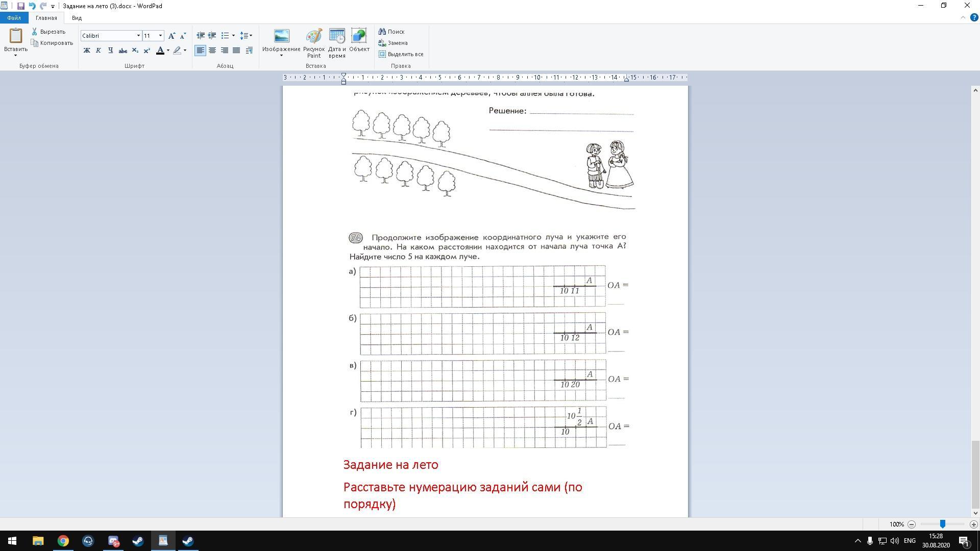Click the Undo arrow in title bar

(x=32, y=6)
